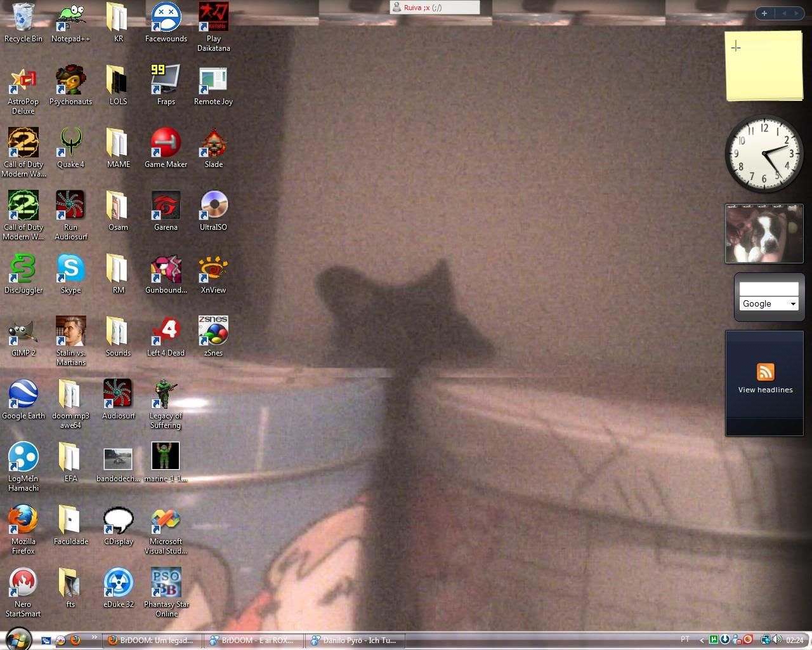
Task: Select the CDisplay shortcut
Action: click(118, 525)
